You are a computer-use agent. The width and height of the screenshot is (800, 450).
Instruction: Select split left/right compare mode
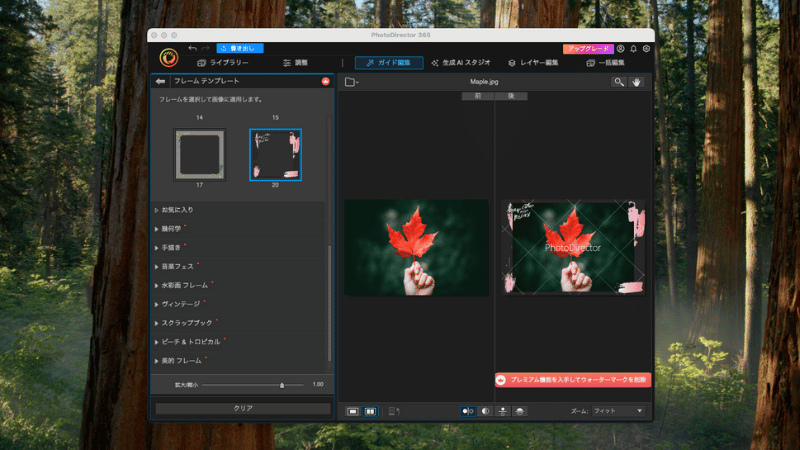click(x=485, y=411)
